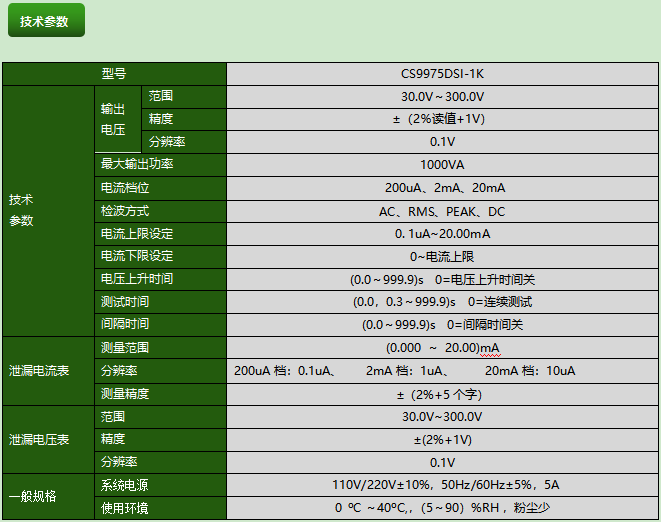Click the 一般规格 section cell
The height and width of the screenshot is (522, 661).
click(34, 496)
